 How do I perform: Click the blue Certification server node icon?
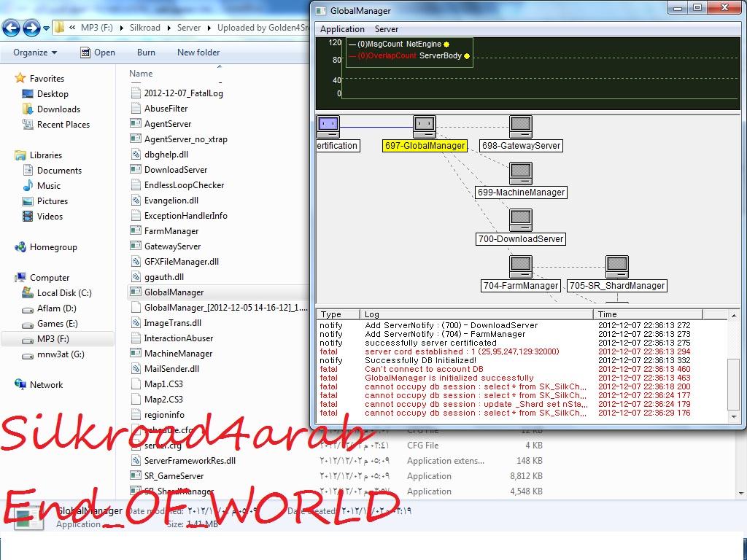click(x=328, y=127)
